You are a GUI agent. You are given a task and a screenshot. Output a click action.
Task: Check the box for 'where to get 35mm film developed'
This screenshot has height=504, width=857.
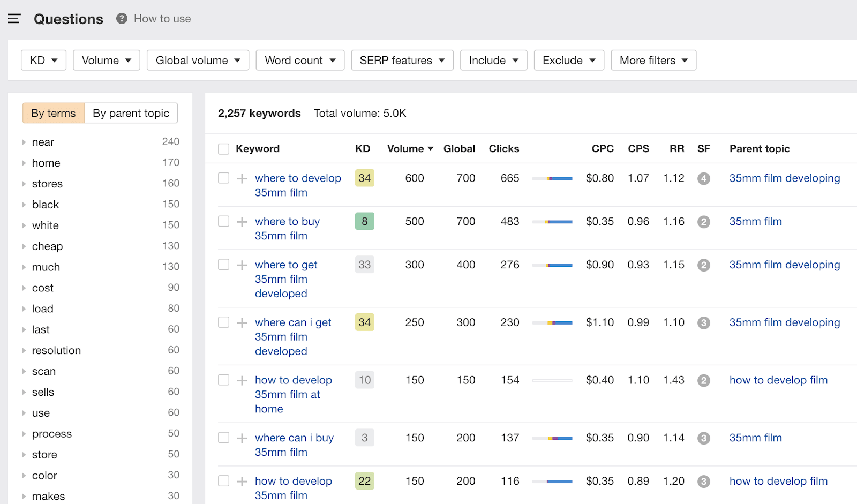pyautogui.click(x=224, y=265)
